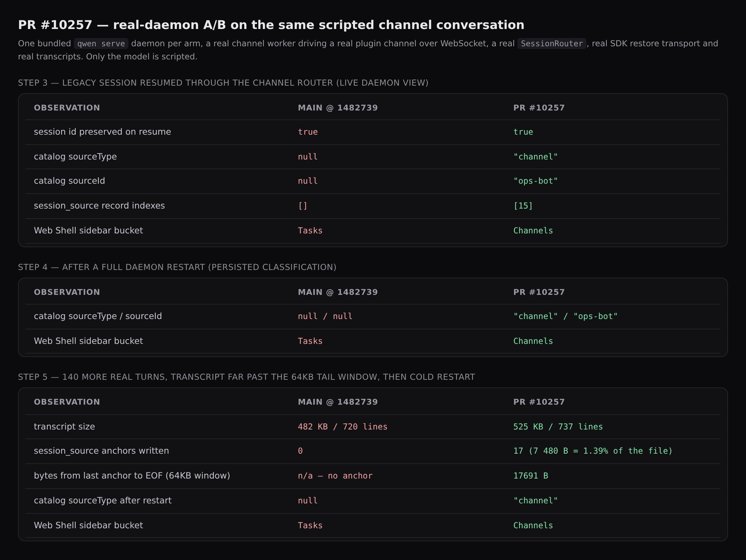Select the Step 3 section heading
Screen dimensions: 746x560
223,83
